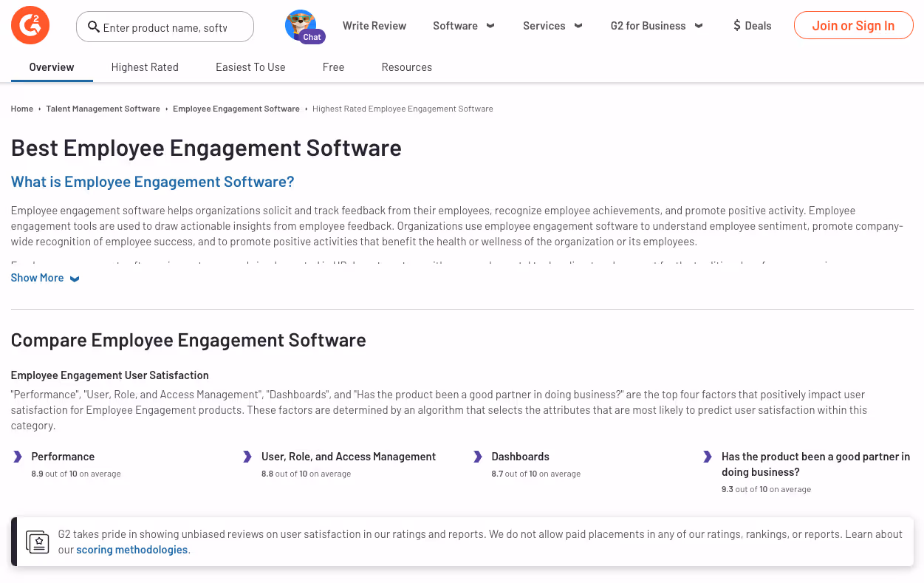Select the Overview tab
924x583 pixels.
[52, 67]
